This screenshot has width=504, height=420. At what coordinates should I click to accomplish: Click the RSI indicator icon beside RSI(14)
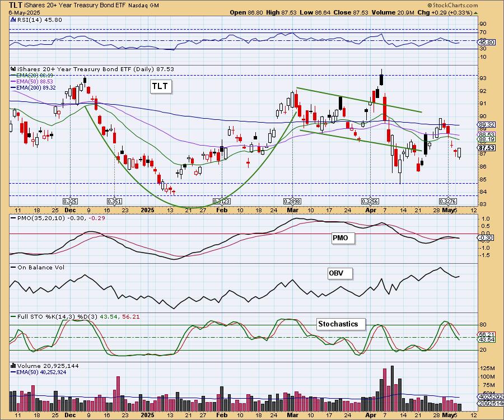pyautogui.click(x=13, y=20)
